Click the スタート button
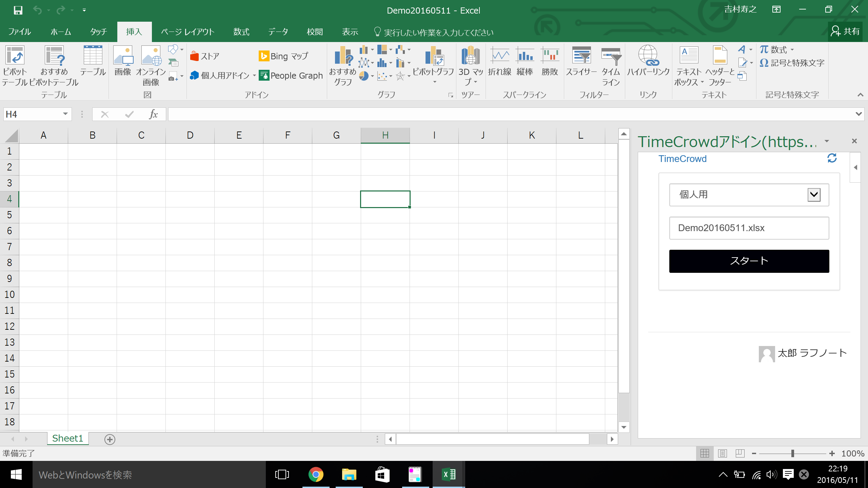868x488 pixels. [x=749, y=261]
